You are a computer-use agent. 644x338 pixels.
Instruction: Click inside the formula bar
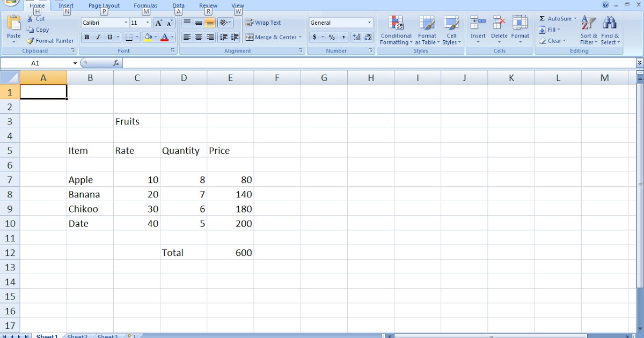tap(378, 63)
